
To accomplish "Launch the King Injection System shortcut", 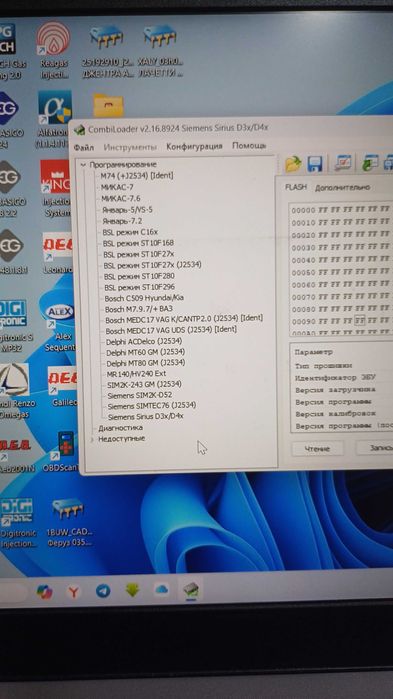I will [x=55, y=188].
